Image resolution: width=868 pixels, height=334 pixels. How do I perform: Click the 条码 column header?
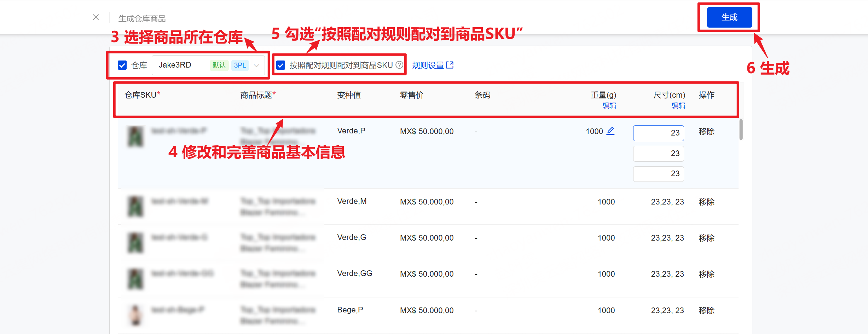click(482, 95)
